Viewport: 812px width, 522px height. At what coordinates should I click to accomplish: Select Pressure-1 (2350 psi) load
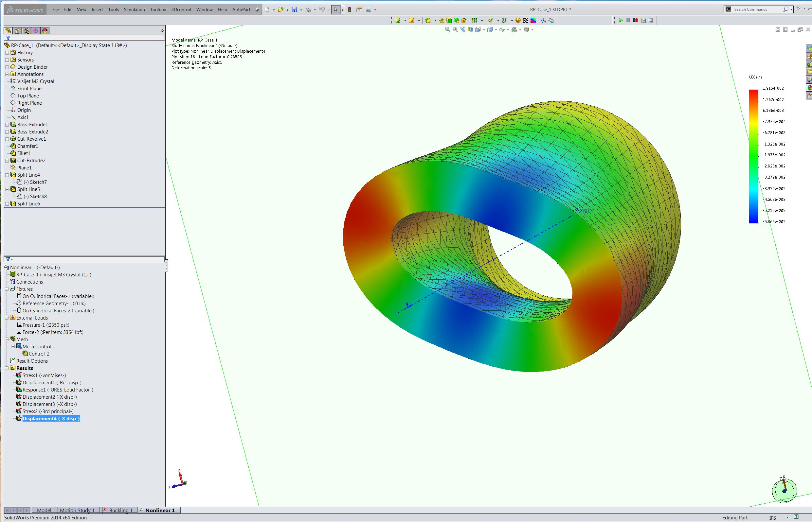tap(46, 325)
